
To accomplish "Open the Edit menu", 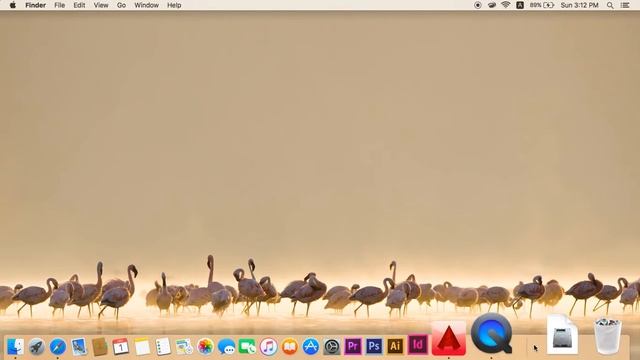I will click(x=79, y=5).
